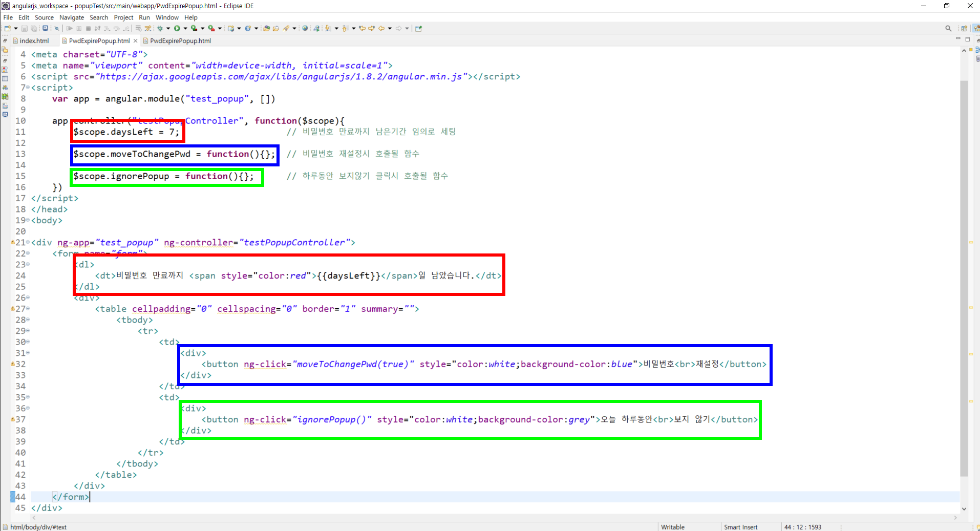980x531 pixels.
Task: Click the green Run button icon
Action: [x=177, y=28]
